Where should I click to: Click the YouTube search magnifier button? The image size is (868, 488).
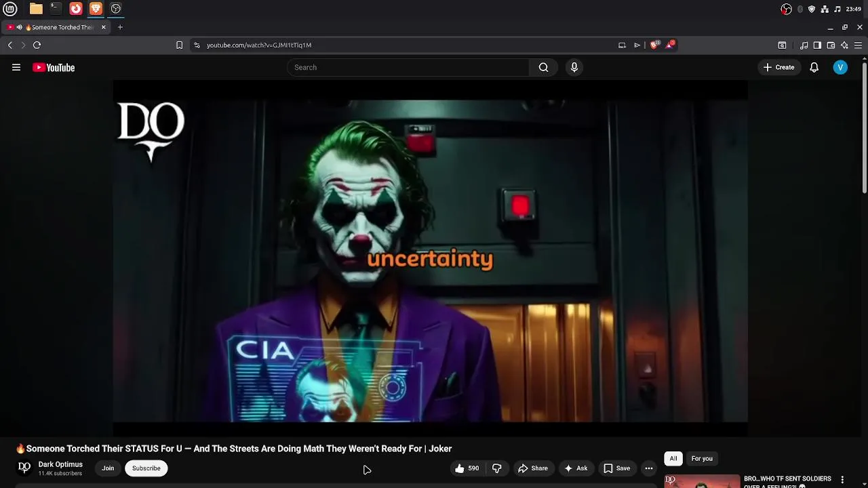543,67
